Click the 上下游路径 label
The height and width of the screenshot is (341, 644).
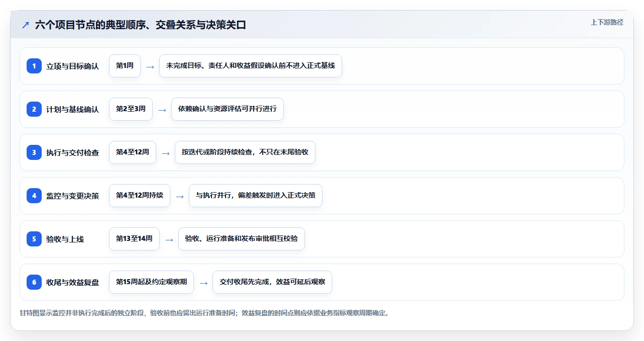[607, 23]
